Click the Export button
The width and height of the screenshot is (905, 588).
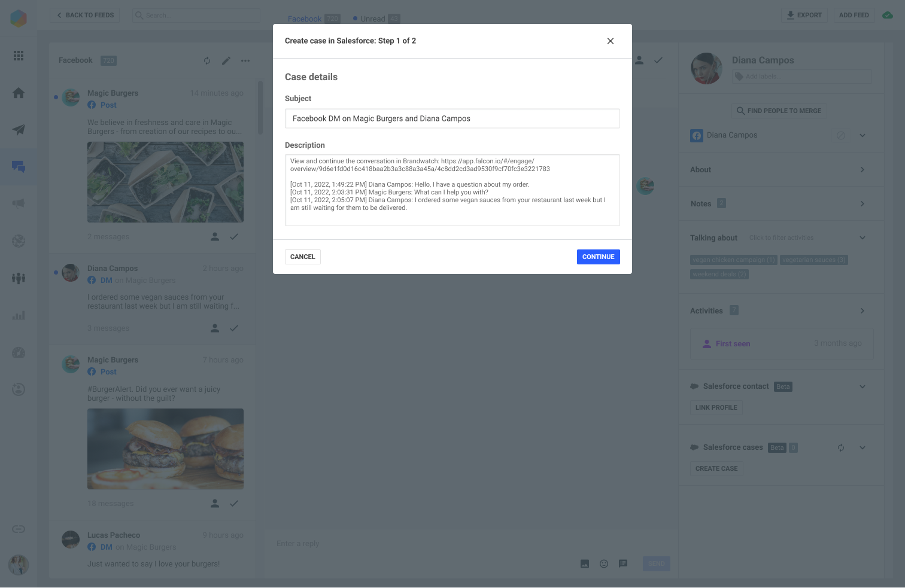(x=804, y=15)
